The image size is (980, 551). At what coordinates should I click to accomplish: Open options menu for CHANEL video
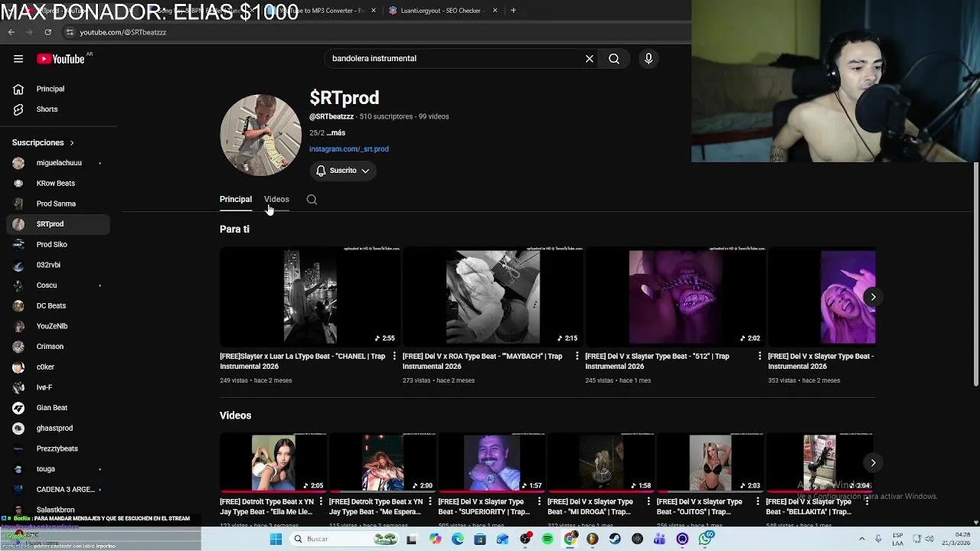(x=394, y=356)
